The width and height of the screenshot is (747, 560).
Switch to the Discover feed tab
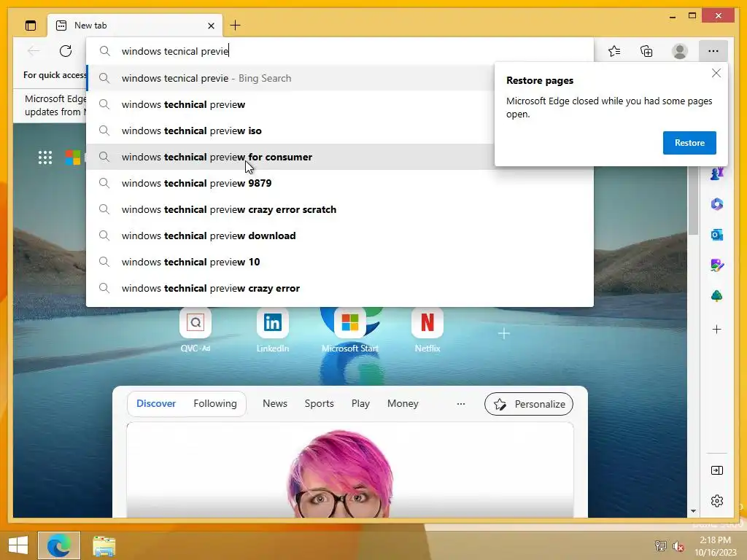(156, 403)
